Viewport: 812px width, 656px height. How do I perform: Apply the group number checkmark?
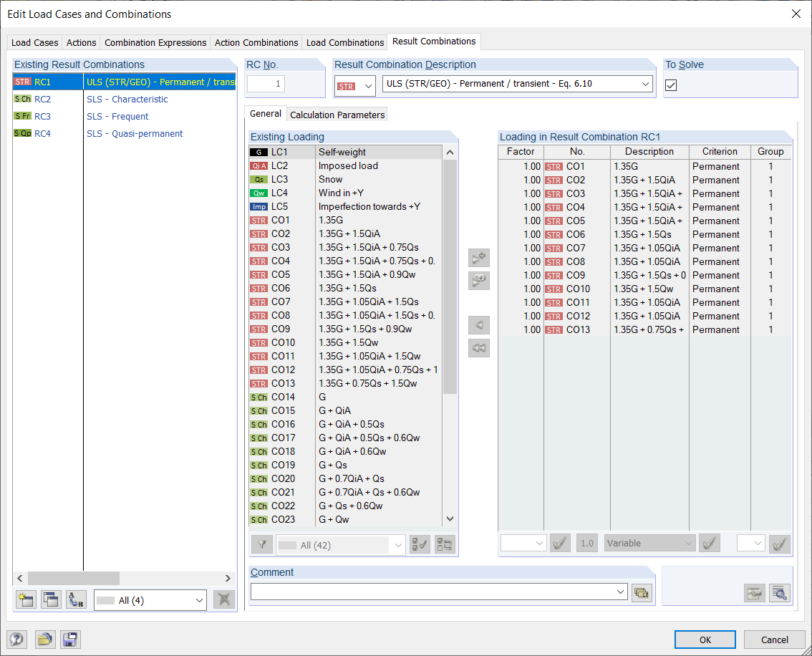point(780,544)
